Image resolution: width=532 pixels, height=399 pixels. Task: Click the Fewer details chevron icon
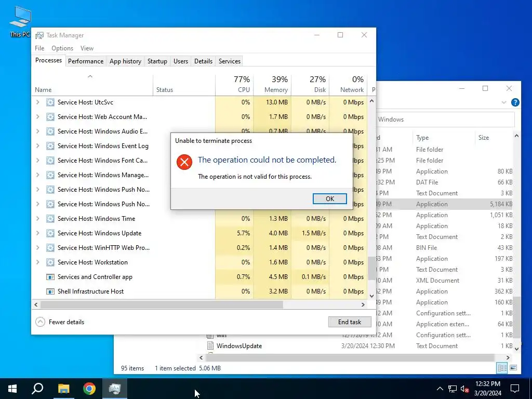tap(40, 322)
